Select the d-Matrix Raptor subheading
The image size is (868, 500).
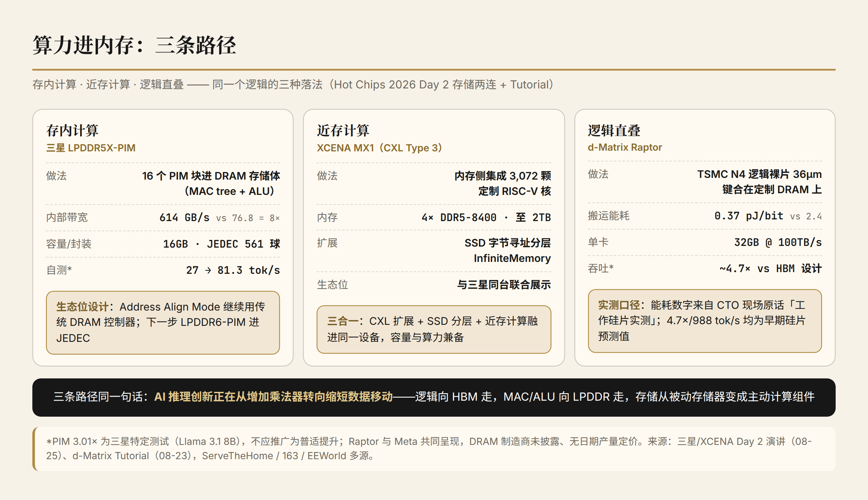tap(625, 147)
